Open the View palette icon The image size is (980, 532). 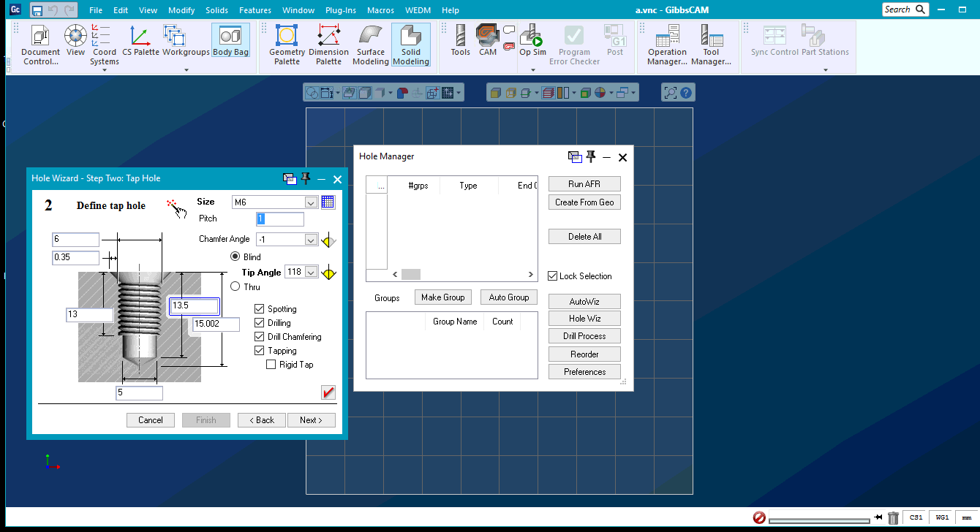tap(75, 40)
